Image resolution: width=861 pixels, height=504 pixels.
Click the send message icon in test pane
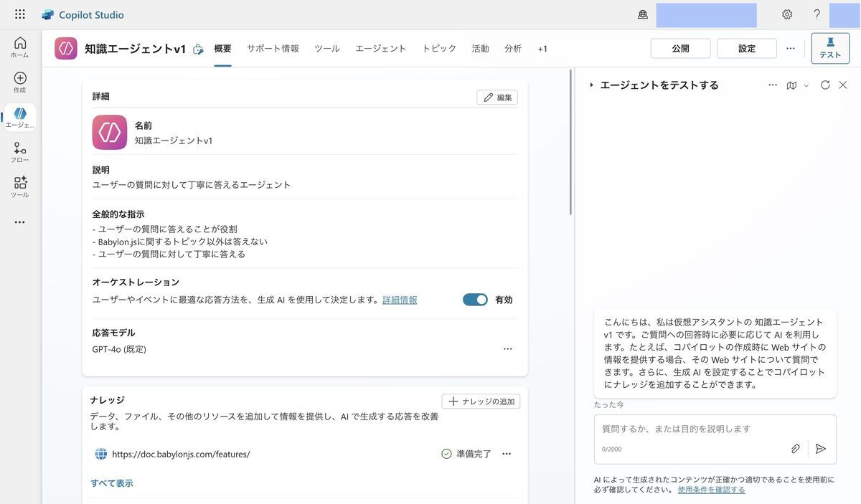point(820,447)
